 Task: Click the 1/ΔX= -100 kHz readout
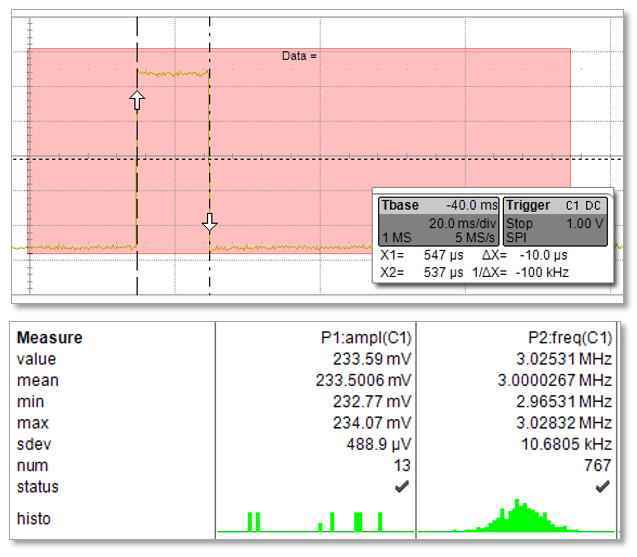point(520,272)
